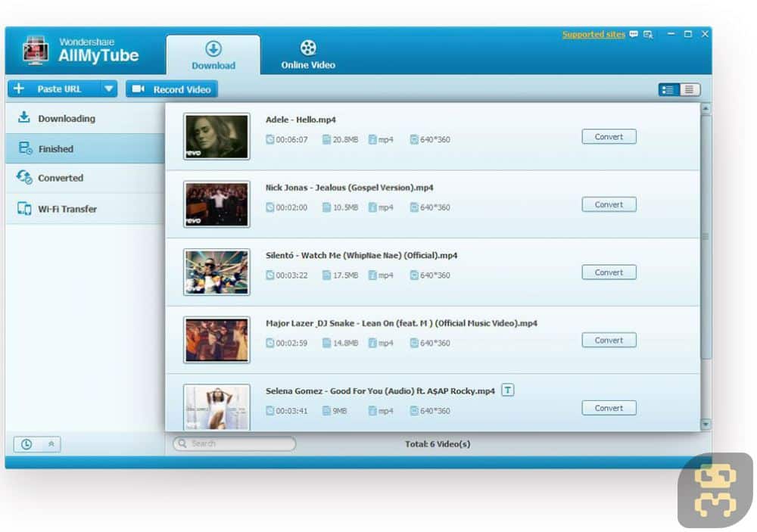Click the scrollbar up arrow
This screenshot has width=757, height=532.
pos(706,109)
